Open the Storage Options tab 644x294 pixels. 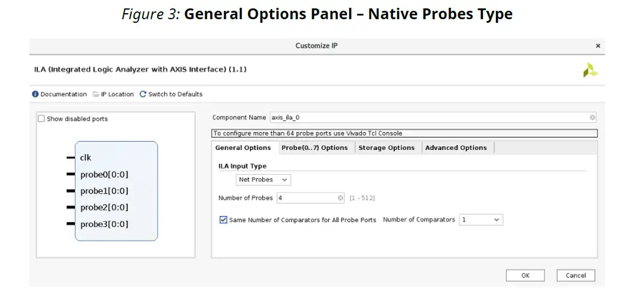pos(386,148)
